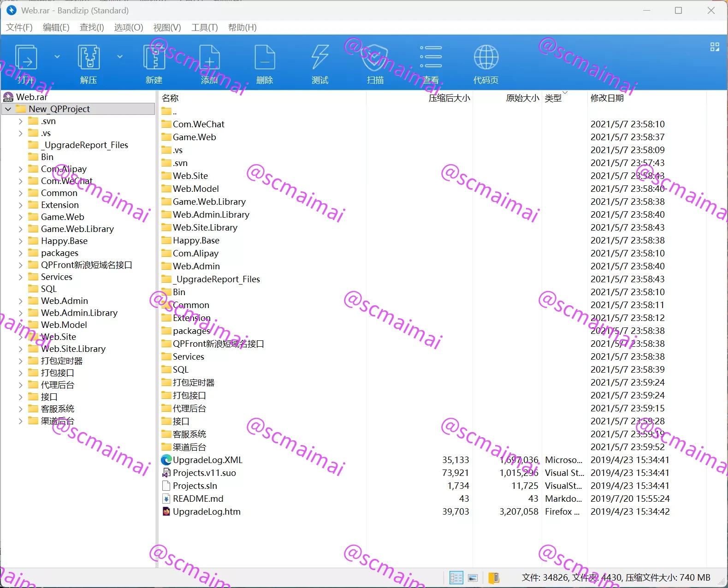Screen dimensions: 728x588
Task: Expand the packages tree folder
Action: 20,253
